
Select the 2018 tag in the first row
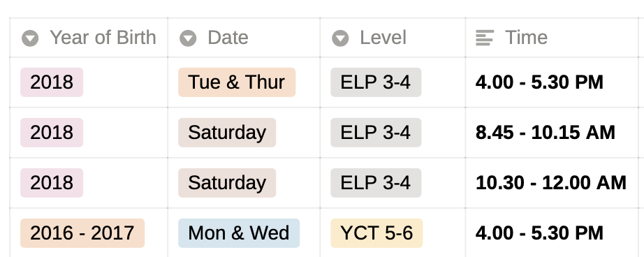point(52,82)
